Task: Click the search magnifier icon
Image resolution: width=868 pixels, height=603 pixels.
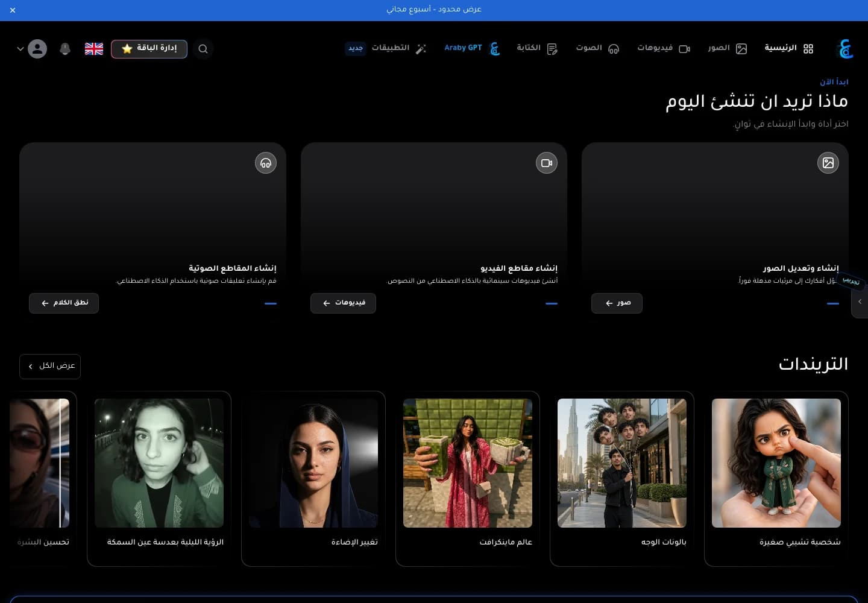Action: pyautogui.click(x=203, y=49)
